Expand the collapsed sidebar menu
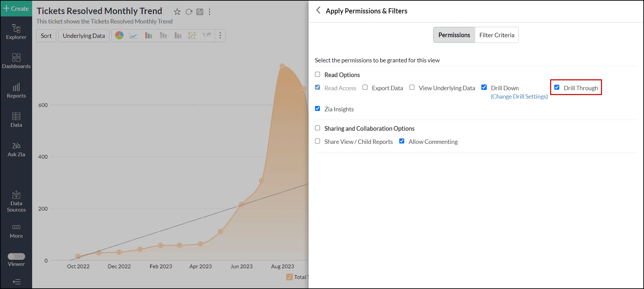The image size is (644, 289). click(x=16, y=282)
